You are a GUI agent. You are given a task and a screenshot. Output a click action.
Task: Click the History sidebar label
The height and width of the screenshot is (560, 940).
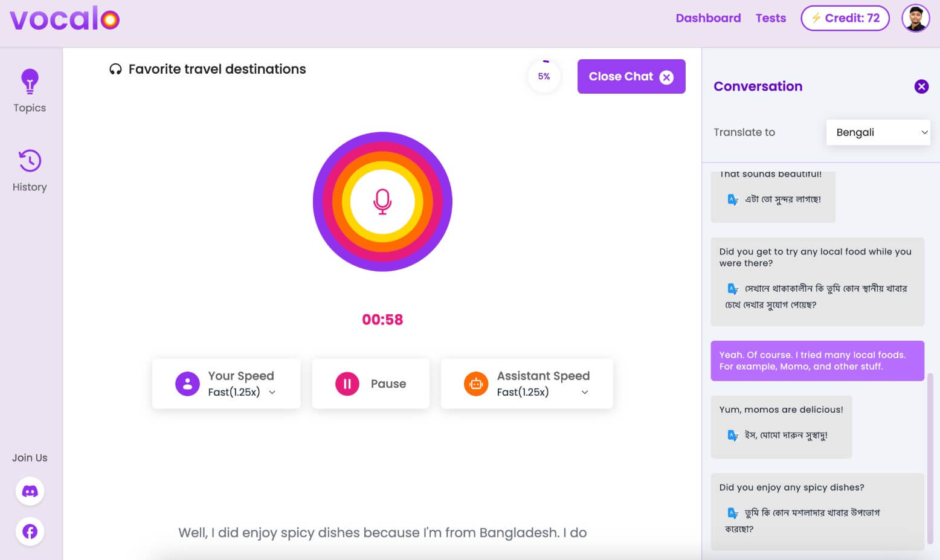point(30,187)
